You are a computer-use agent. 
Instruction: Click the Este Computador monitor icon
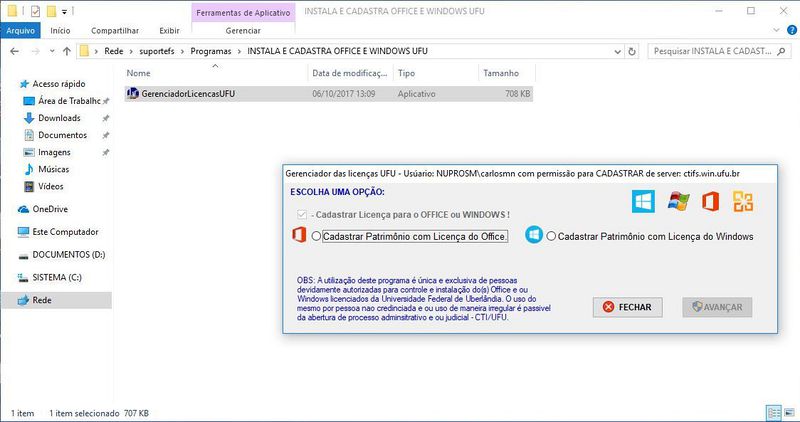point(23,232)
